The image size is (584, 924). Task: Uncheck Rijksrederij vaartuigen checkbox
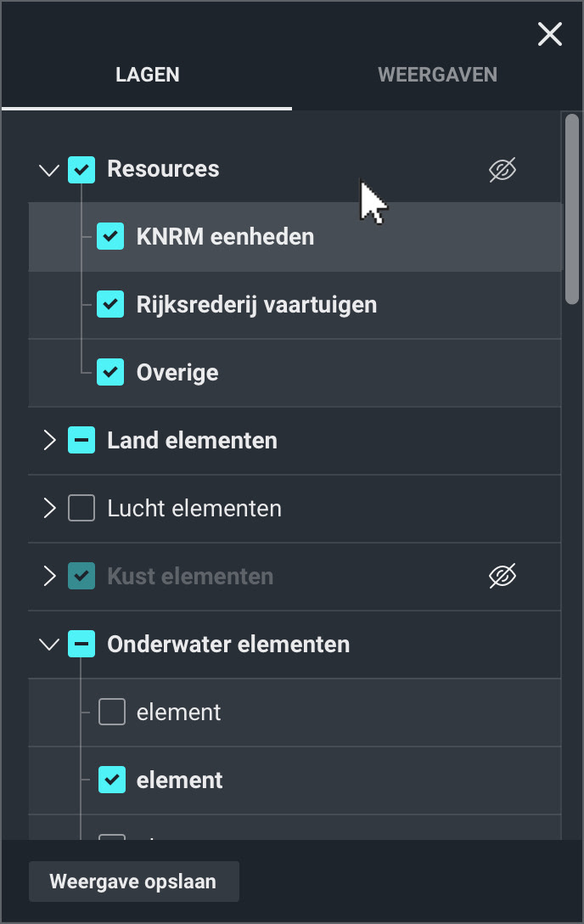pyautogui.click(x=110, y=304)
